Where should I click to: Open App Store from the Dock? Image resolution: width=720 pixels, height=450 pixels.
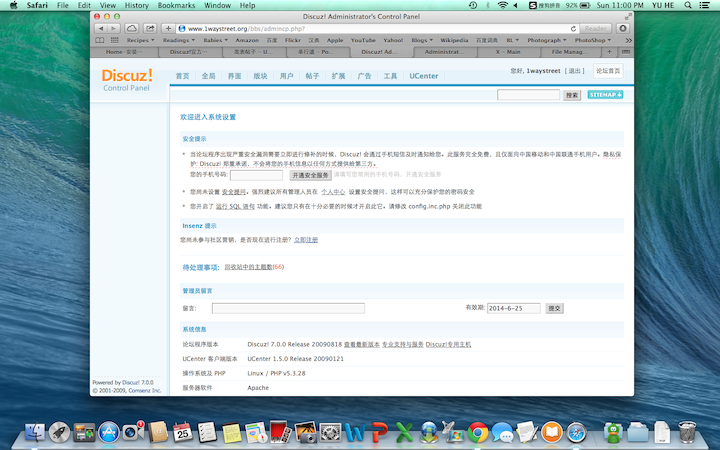point(109,432)
